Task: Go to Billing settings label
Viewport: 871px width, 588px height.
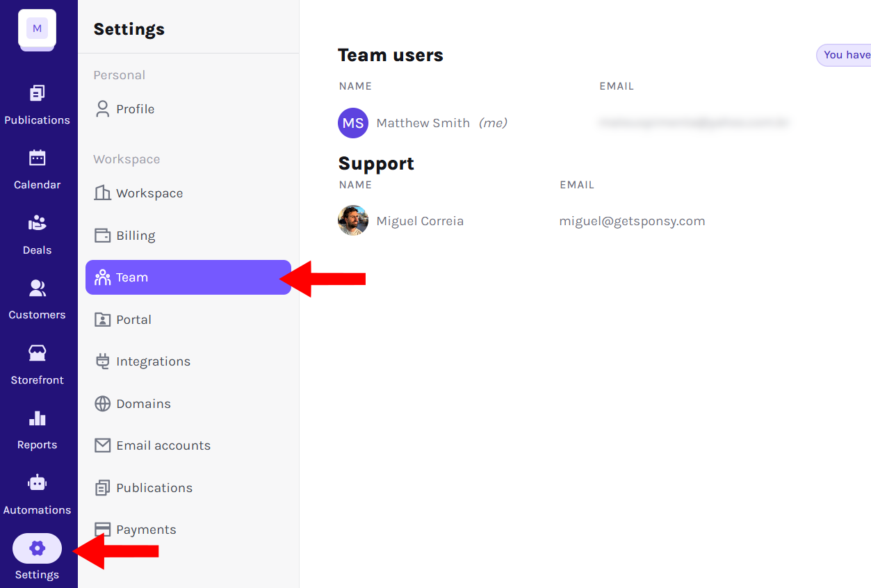Action: (136, 236)
